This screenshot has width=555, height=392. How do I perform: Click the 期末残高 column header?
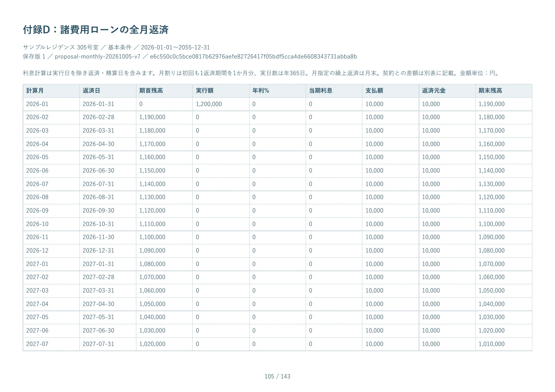(503, 91)
